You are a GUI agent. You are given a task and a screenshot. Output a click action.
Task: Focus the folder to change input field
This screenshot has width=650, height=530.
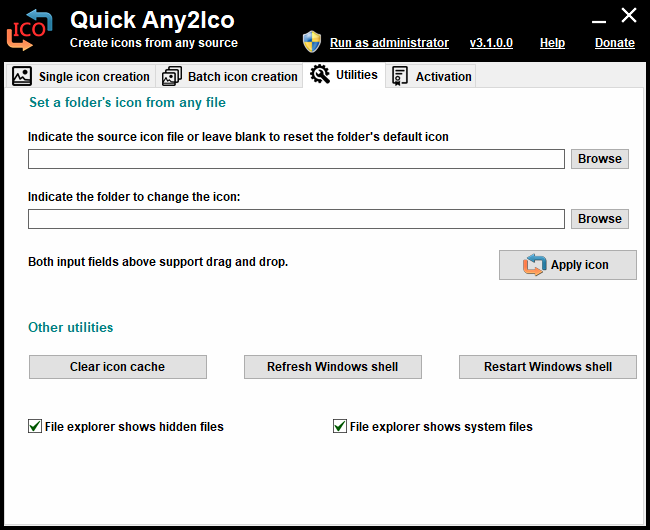pos(296,219)
